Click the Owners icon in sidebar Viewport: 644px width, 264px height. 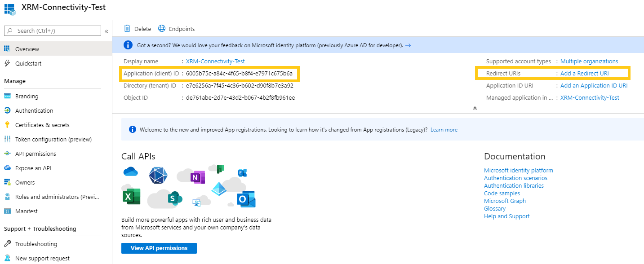pyautogui.click(x=7, y=182)
